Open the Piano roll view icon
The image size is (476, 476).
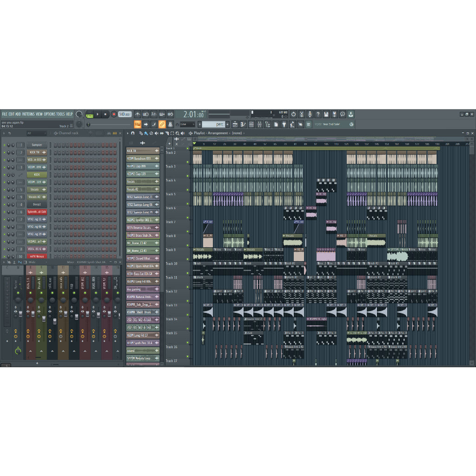tap(243, 124)
